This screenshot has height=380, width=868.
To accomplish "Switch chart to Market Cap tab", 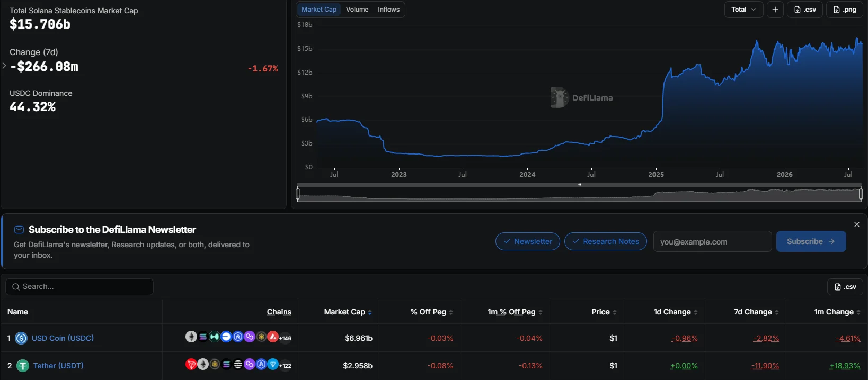I will tap(319, 10).
